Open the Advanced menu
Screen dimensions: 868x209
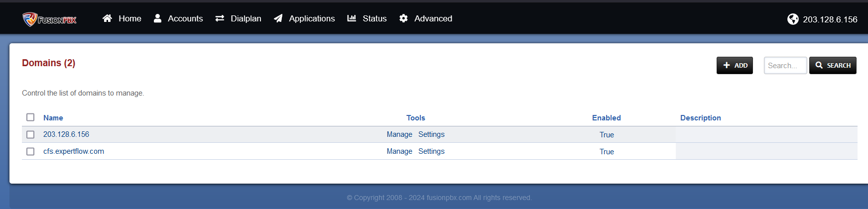point(433,18)
